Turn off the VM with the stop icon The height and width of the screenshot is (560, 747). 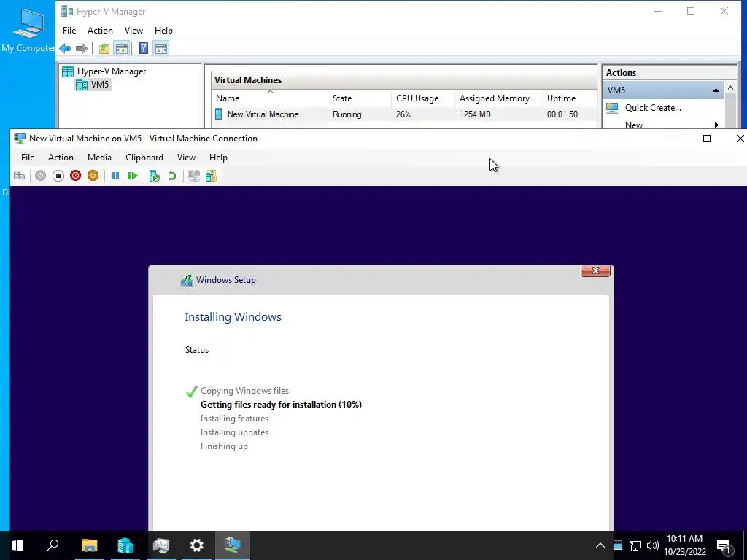[x=58, y=176]
